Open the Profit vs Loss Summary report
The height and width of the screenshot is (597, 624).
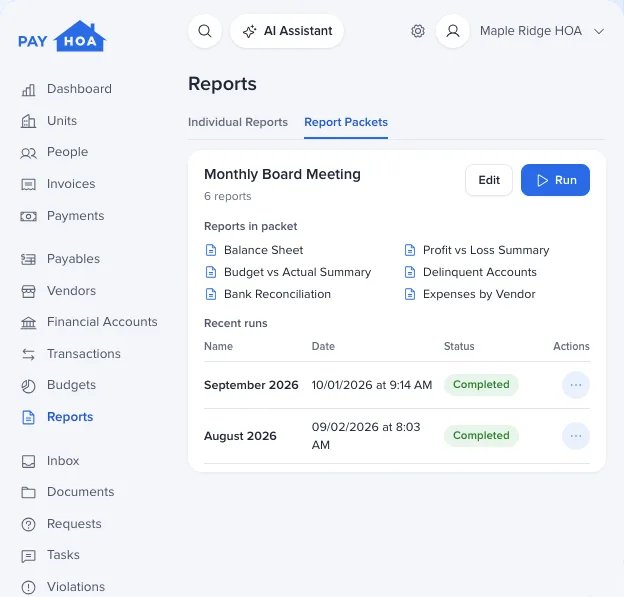[x=486, y=250]
